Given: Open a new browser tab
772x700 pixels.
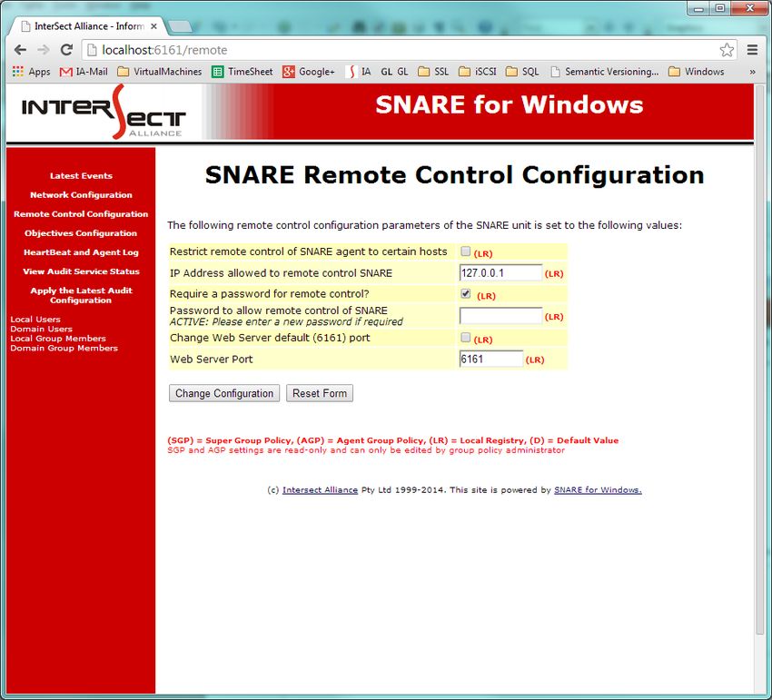Looking at the screenshot, I should (180, 26).
